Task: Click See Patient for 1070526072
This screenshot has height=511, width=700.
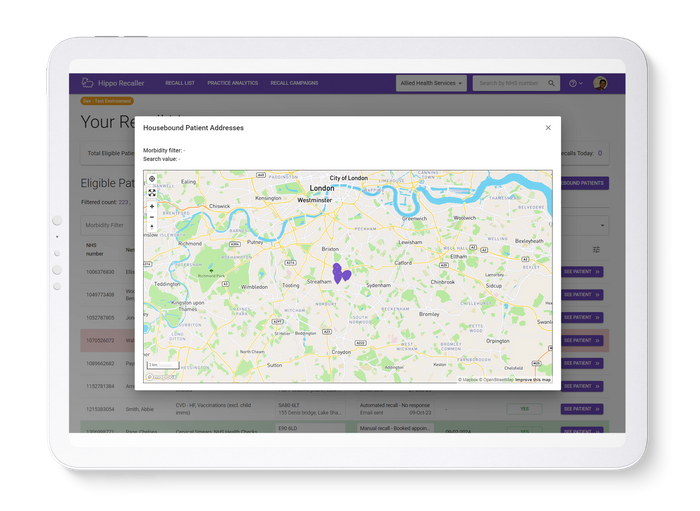Action: (x=582, y=341)
